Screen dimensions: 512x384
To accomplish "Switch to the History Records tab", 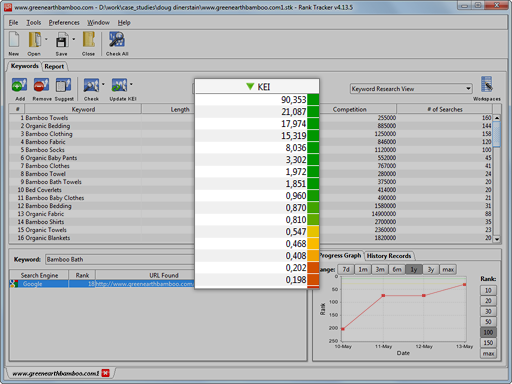I will click(x=389, y=256).
